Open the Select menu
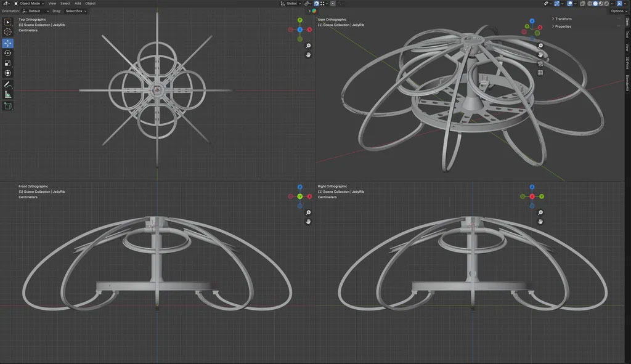631x364 pixels. 65,4
